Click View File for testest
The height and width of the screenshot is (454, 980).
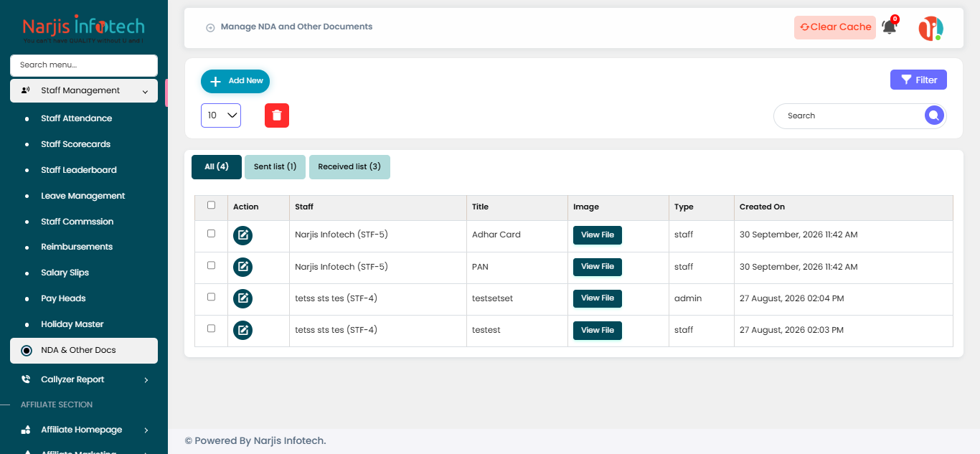click(598, 330)
